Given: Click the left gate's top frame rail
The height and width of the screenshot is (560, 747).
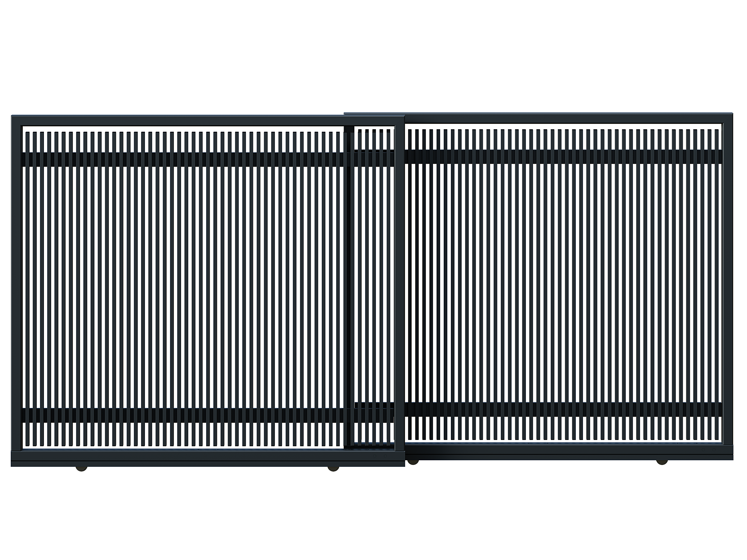Looking at the screenshot, I should (x=203, y=121).
